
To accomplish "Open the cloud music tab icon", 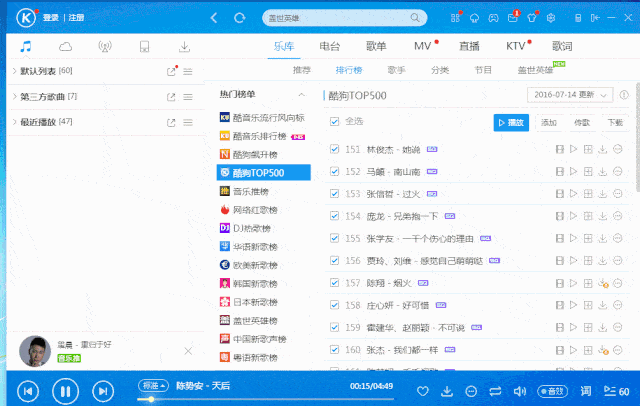I will pos(65,47).
